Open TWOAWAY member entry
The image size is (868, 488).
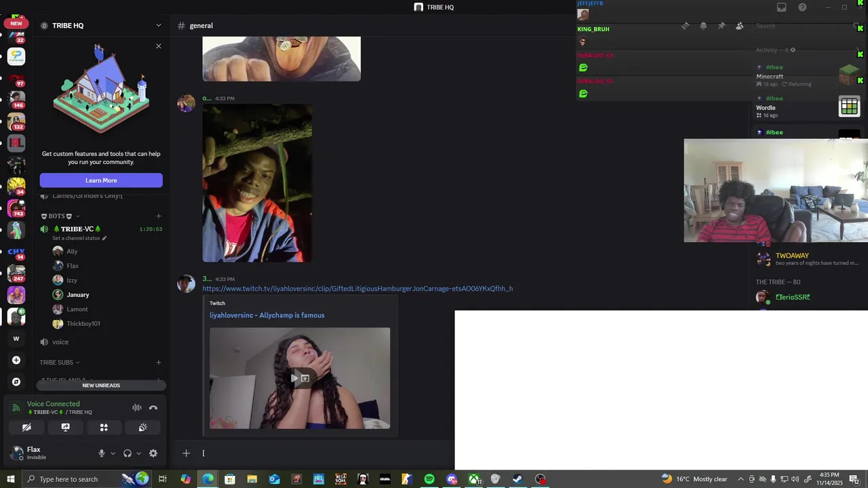click(809, 259)
